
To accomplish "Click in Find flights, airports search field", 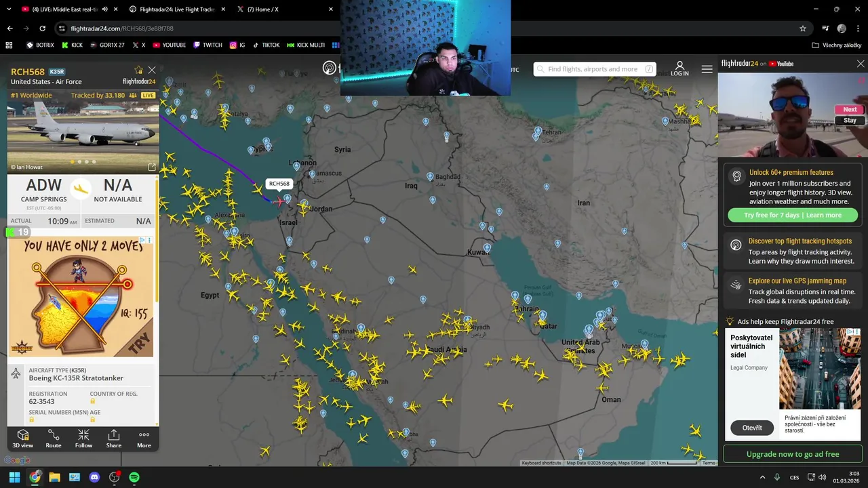I will coord(595,69).
